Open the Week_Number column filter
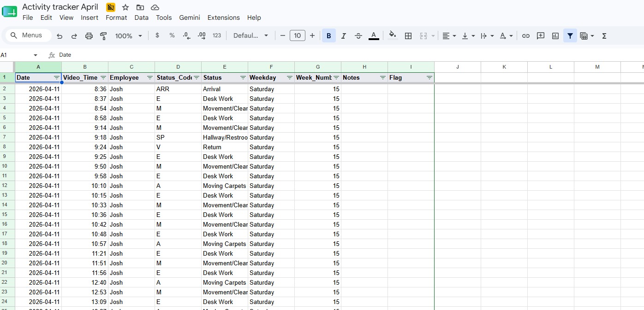 click(x=336, y=78)
